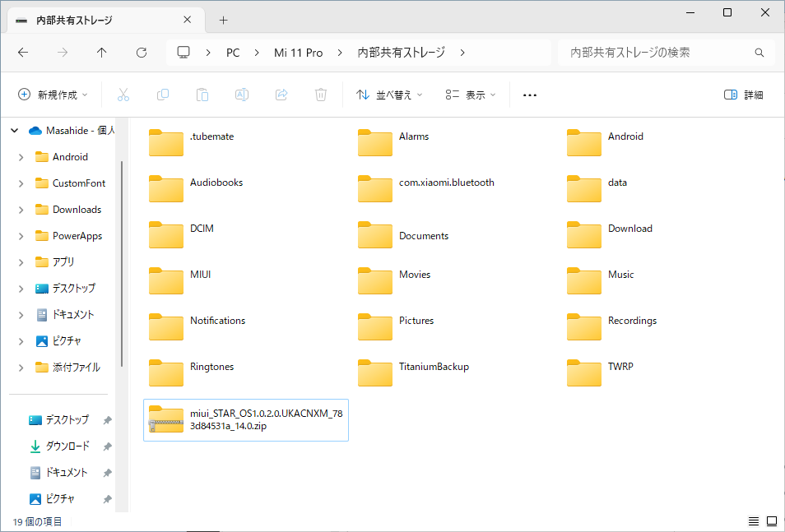The image size is (785, 532).
Task: Click the Delete trash icon
Action: tap(321, 95)
